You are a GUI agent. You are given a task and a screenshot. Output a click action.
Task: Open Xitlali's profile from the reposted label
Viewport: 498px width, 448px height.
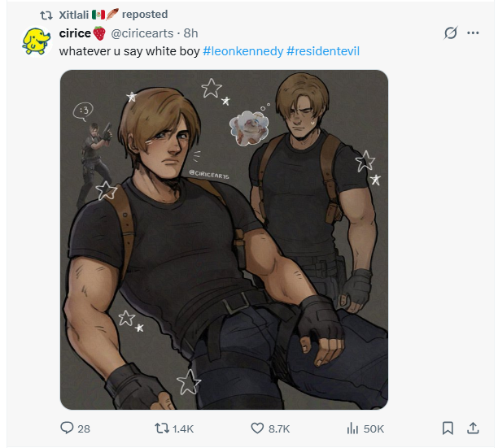74,15
